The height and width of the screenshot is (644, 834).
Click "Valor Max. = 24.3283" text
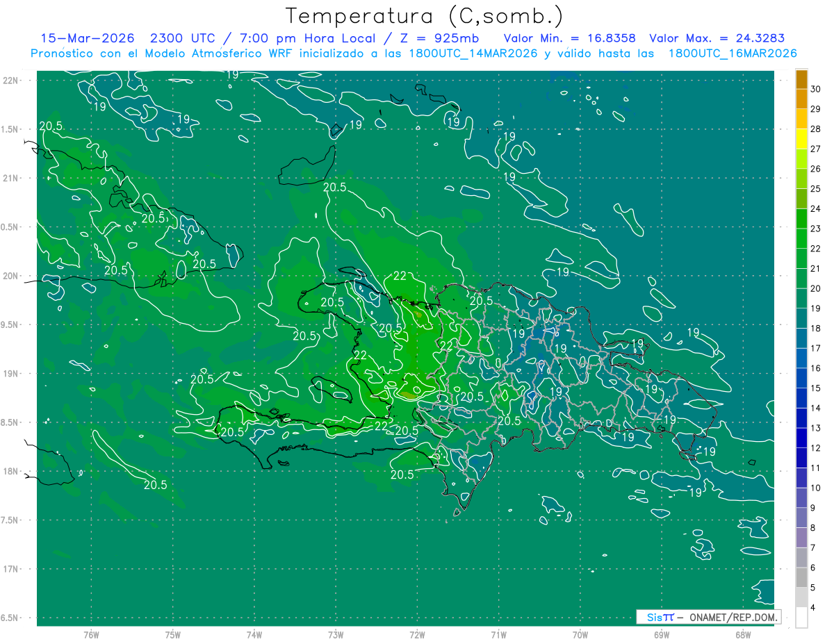point(717,38)
